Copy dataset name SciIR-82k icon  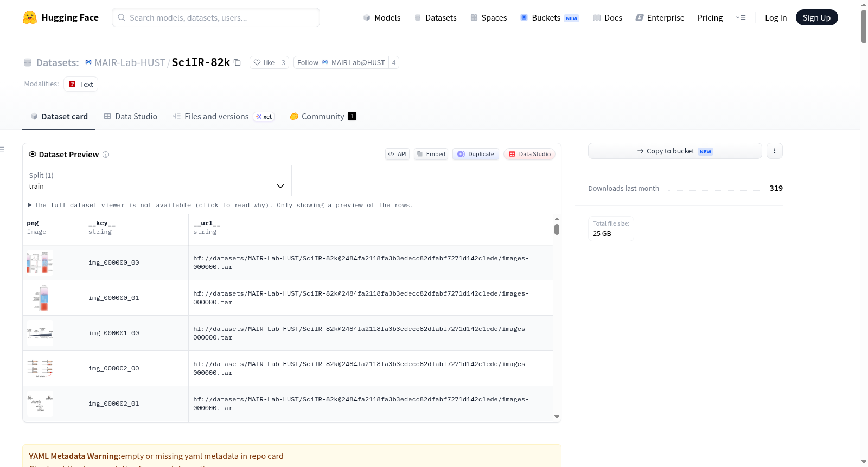click(x=237, y=62)
